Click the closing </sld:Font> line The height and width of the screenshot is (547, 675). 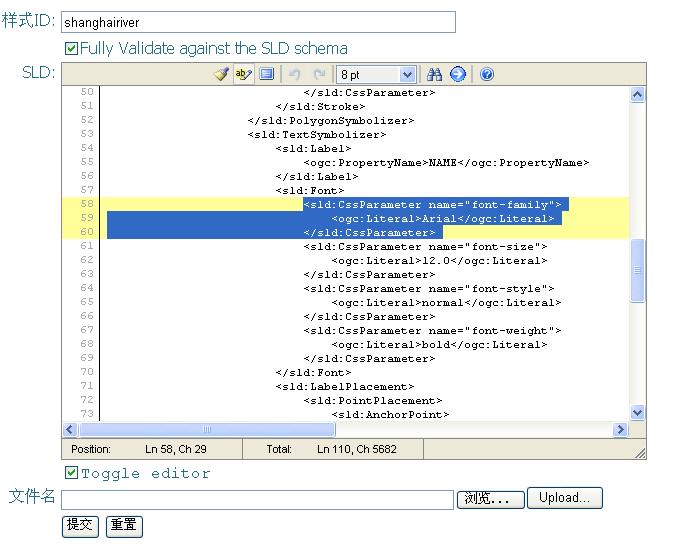pyautogui.click(x=313, y=373)
